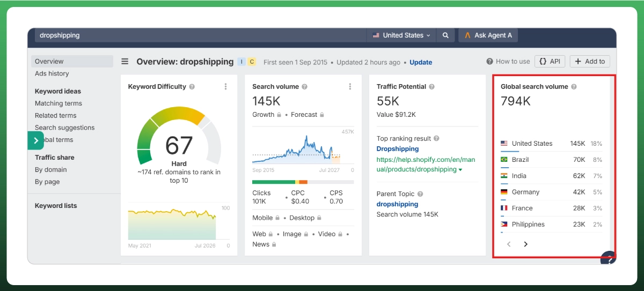This screenshot has width=644, height=291.
Task: Open Keyword lists in the sidebar
Action: click(x=56, y=206)
